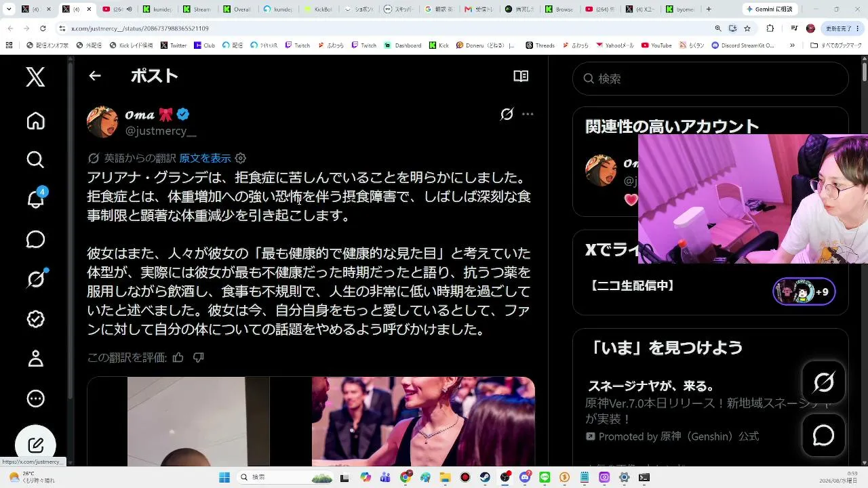Rate the translation thumbs down

pos(199,357)
